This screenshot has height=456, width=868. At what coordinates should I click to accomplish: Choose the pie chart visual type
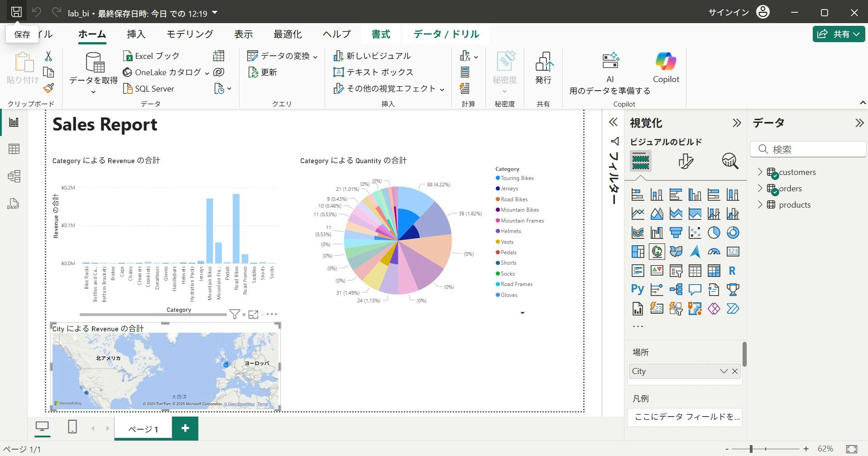pyautogui.click(x=714, y=233)
